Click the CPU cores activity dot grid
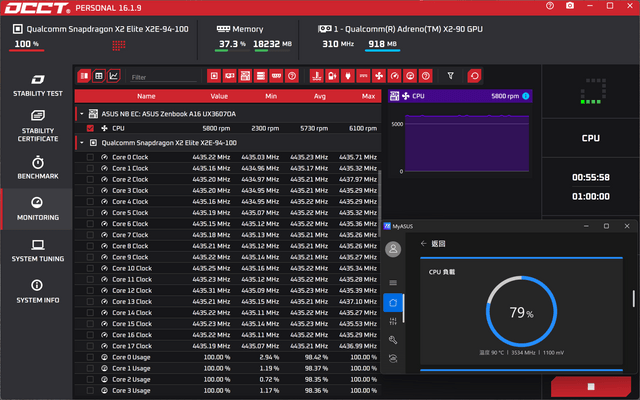Viewport: 640px width, 400px height. coord(119,45)
